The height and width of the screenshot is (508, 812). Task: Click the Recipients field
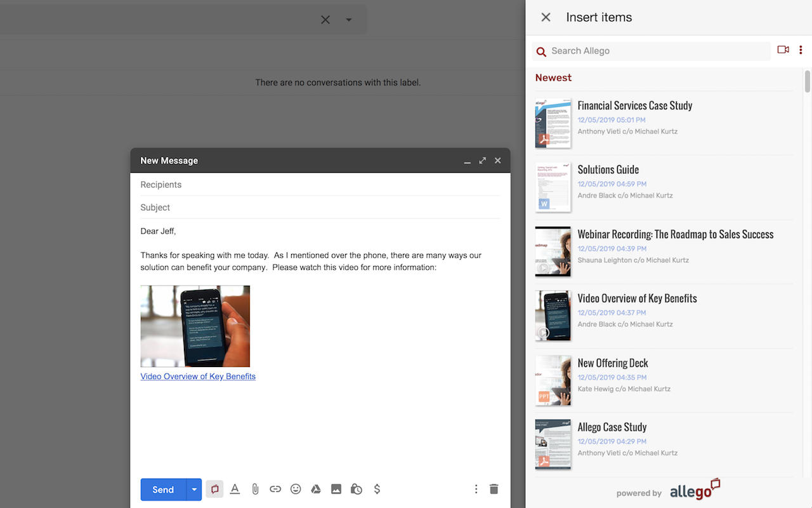pos(320,185)
